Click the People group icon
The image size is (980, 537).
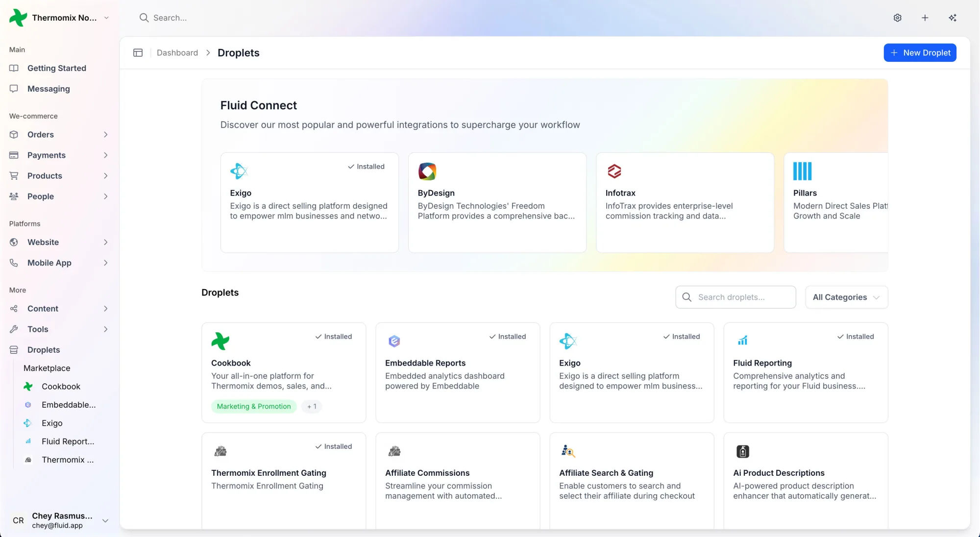pos(14,196)
